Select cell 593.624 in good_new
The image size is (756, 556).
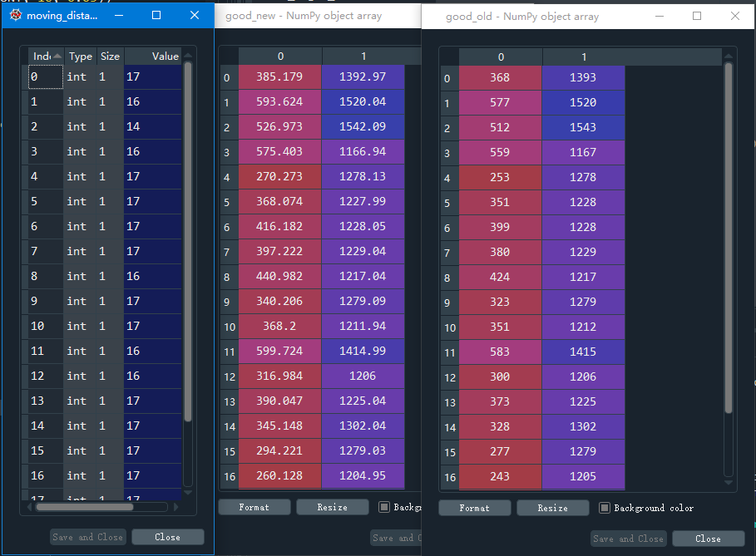tap(279, 101)
